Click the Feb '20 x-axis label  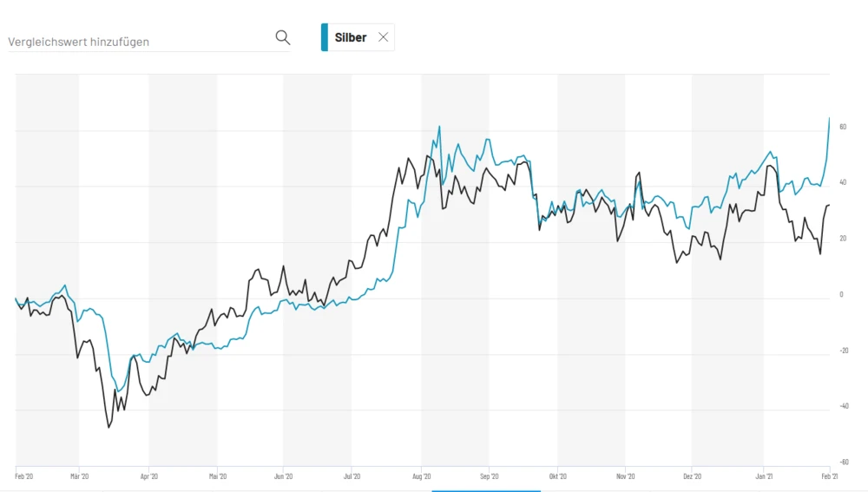pos(24,476)
